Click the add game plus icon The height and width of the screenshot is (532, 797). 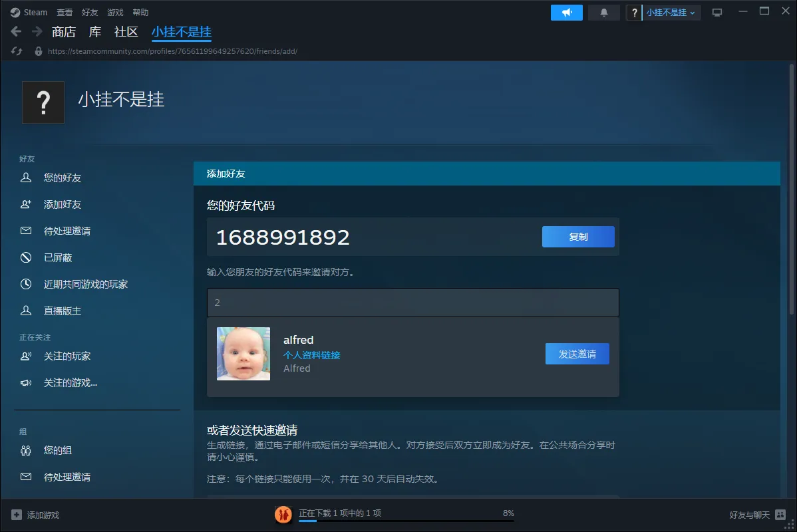(x=17, y=515)
